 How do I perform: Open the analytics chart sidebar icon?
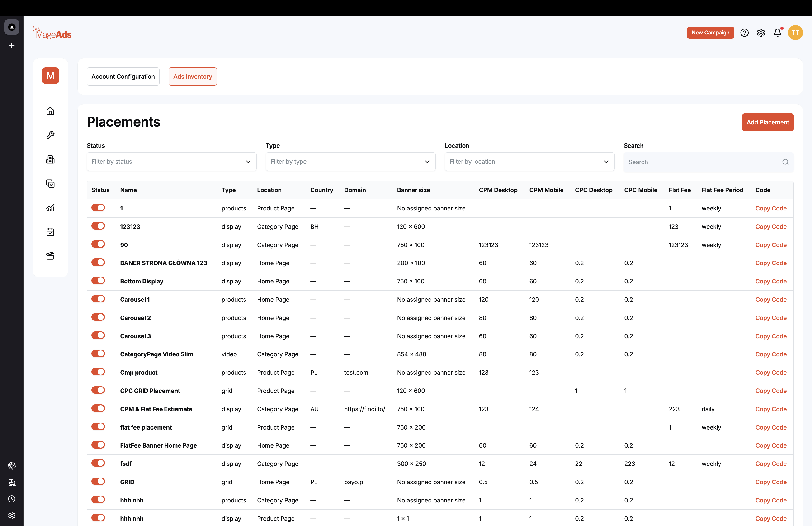click(50, 208)
